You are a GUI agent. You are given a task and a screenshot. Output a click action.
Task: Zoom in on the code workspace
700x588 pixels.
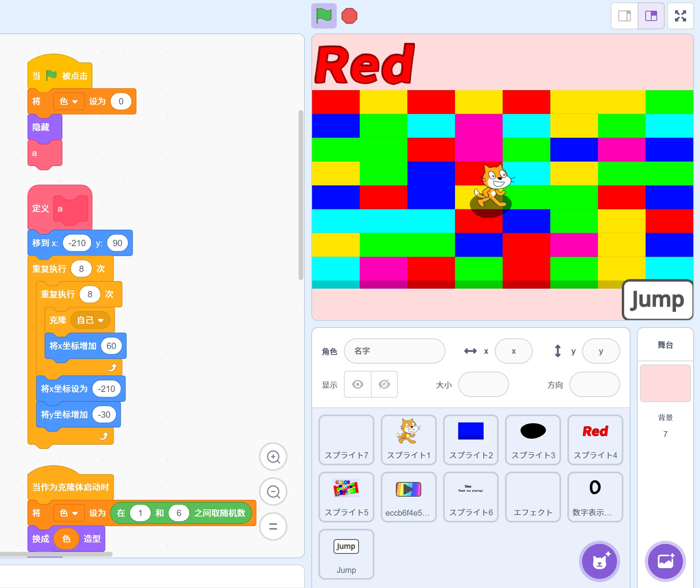click(273, 457)
